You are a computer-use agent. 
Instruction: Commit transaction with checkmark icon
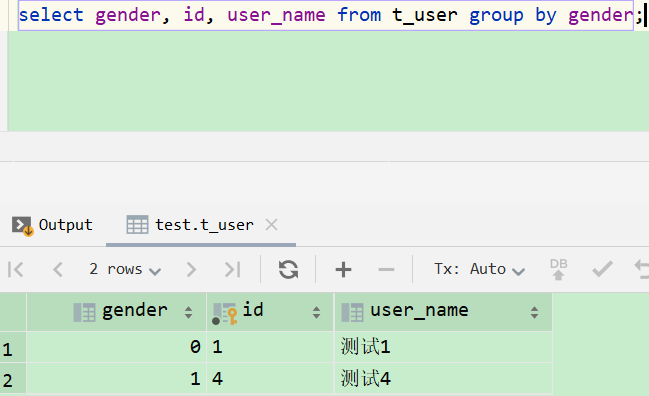point(602,269)
